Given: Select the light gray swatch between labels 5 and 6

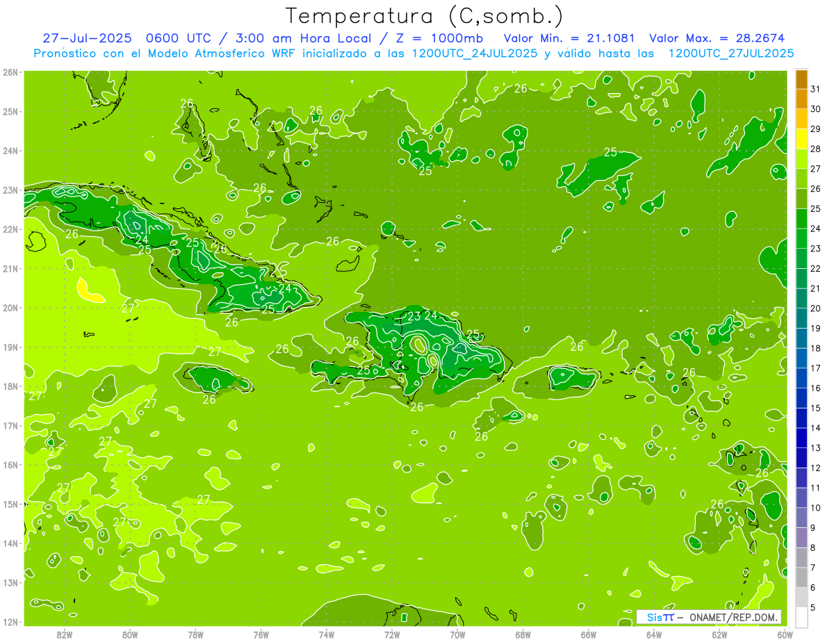Looking at the screenshot, I should (801, 597).
